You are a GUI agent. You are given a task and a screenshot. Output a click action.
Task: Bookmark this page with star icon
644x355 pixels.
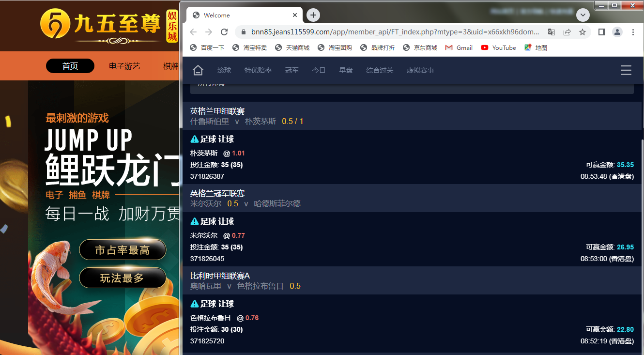click(583, 32)
